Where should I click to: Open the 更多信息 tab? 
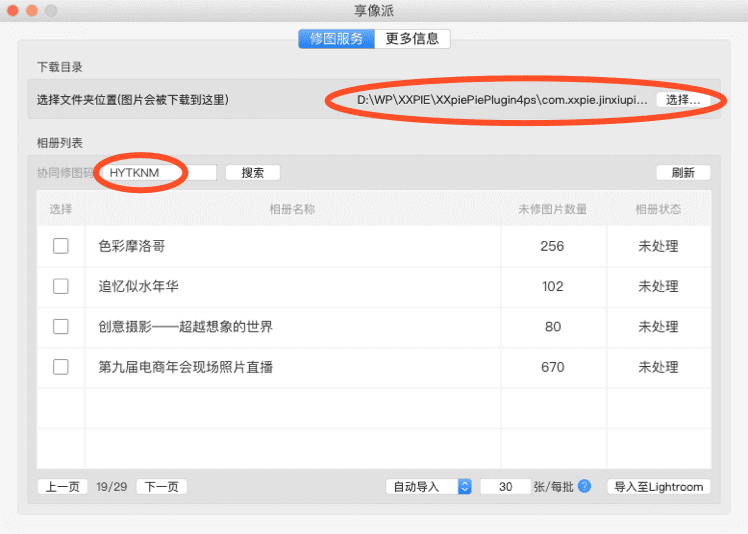412,39
